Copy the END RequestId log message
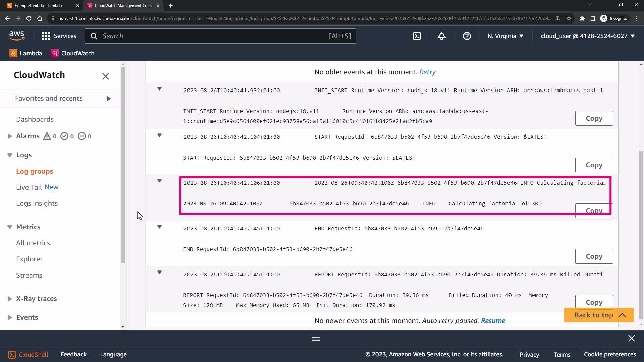This screenshot has width=644, height=362. point(594,256)
